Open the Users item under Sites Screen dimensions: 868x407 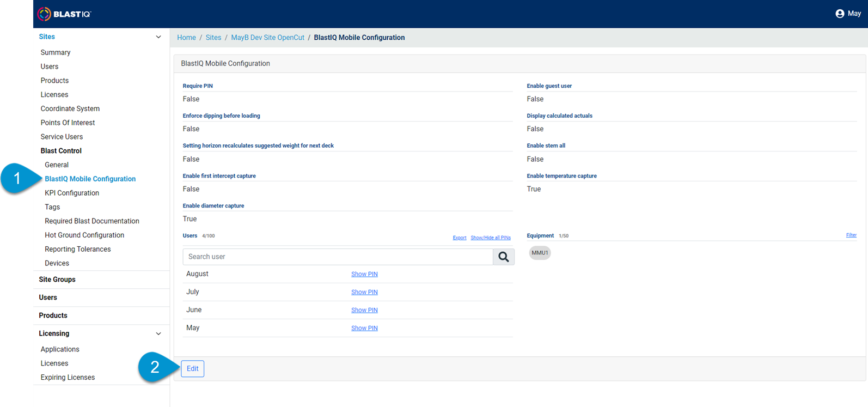pyautogui.click(x=50, y=66)
